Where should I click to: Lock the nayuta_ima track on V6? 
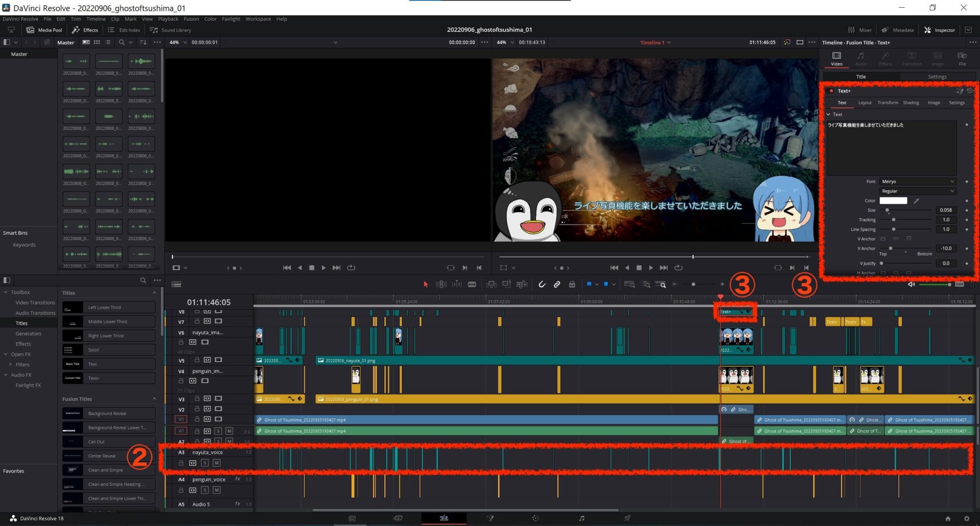tap(181, 342)
